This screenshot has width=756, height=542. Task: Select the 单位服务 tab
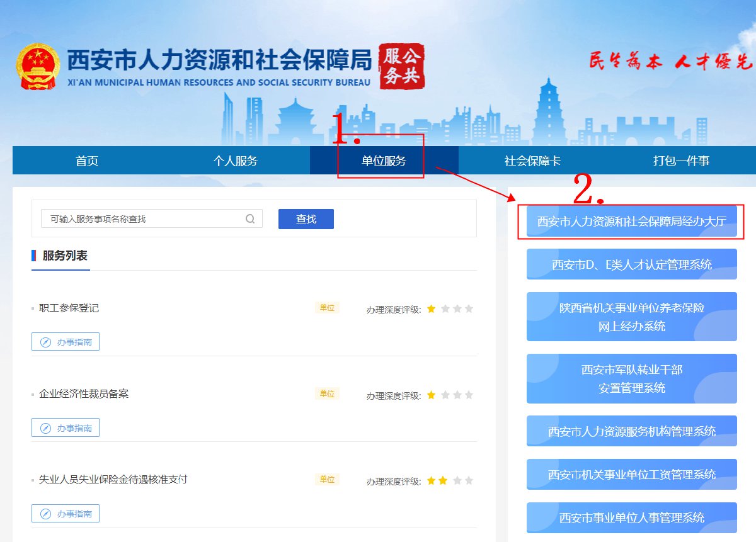tap(384, 161)
